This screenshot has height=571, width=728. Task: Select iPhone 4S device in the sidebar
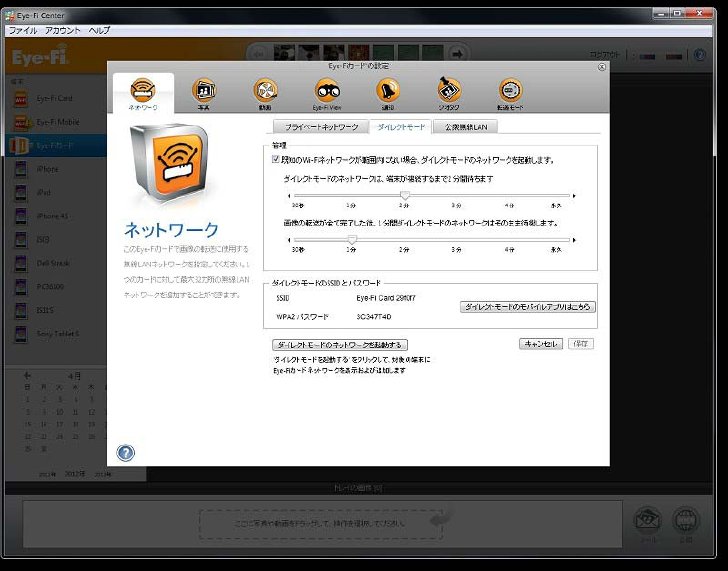(56, 216)
